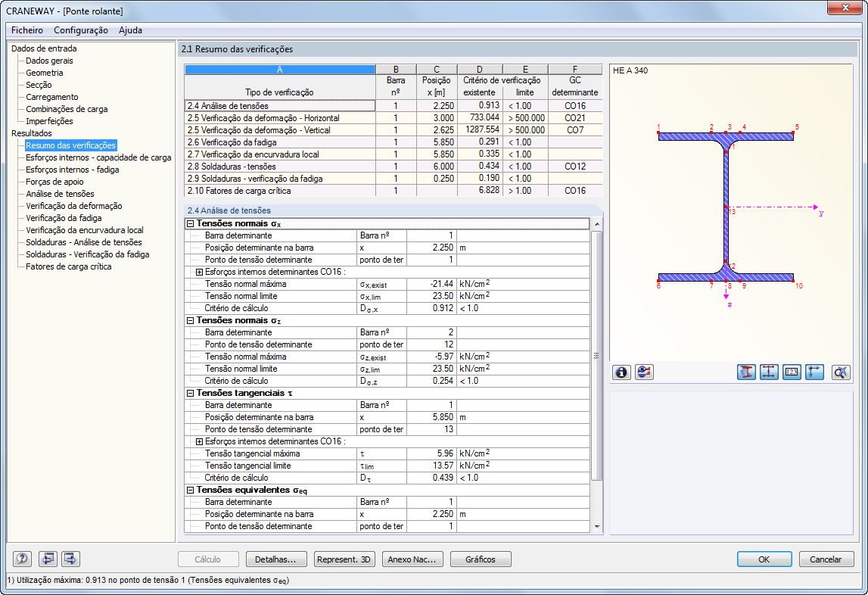Click the Detalhas... button
The width and height of the screenshot is (868, 595).
tap(276, 559)
